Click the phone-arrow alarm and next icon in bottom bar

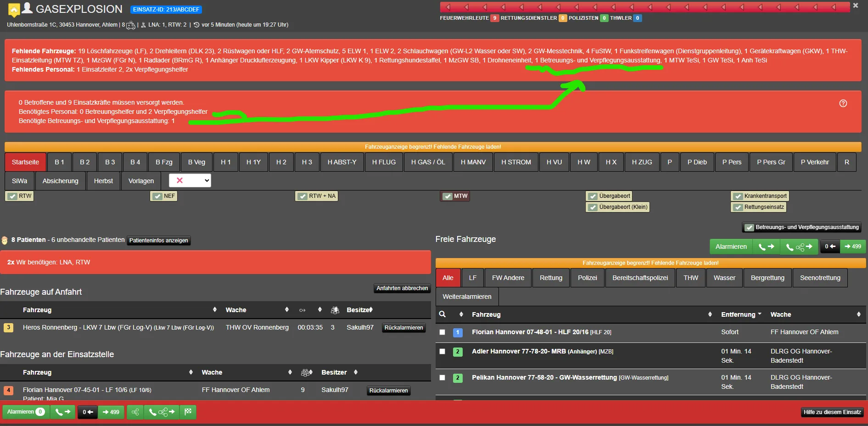62,412
